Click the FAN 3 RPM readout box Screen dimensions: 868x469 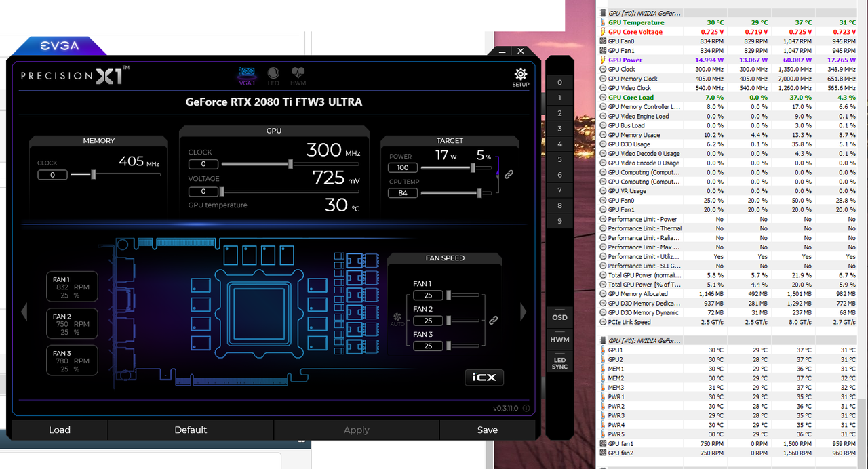pos(73,361)
